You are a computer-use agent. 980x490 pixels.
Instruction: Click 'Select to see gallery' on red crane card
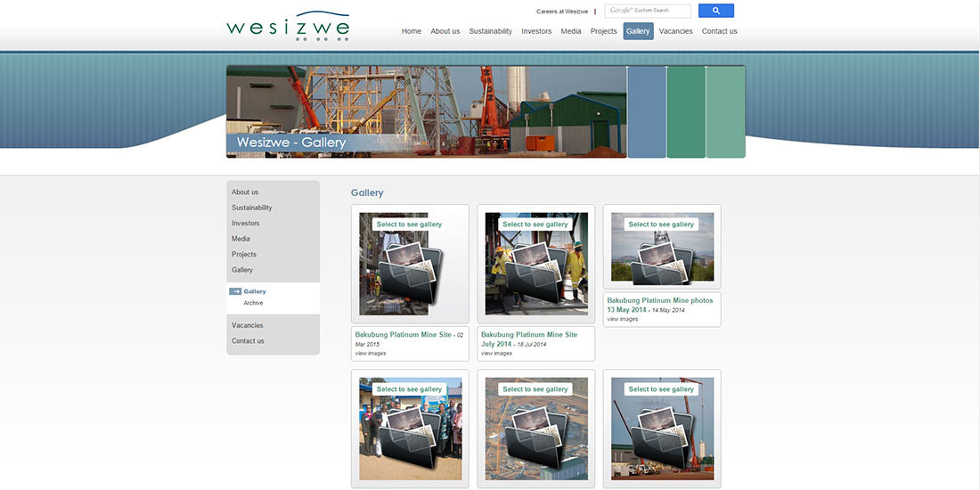click(x=661, y=389)
